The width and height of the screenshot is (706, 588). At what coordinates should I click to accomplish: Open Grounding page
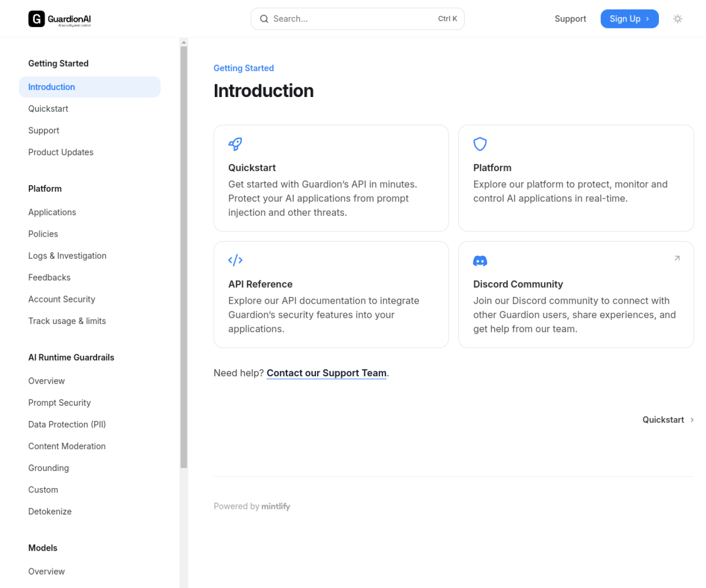[90, 468]
